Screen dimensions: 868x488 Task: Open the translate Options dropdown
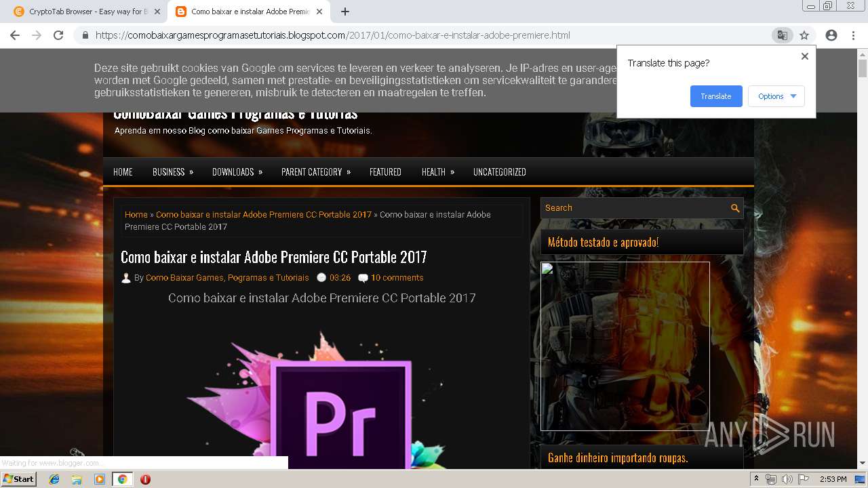776,96
